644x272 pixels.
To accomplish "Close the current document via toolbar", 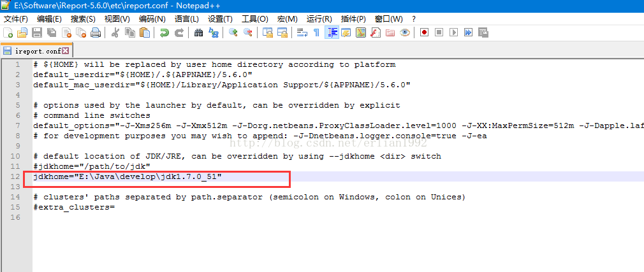I will [66, 33].
